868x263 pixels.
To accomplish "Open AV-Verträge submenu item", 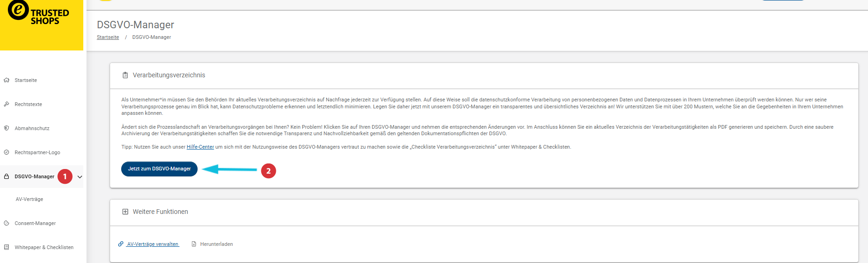I will coord(30,199).
